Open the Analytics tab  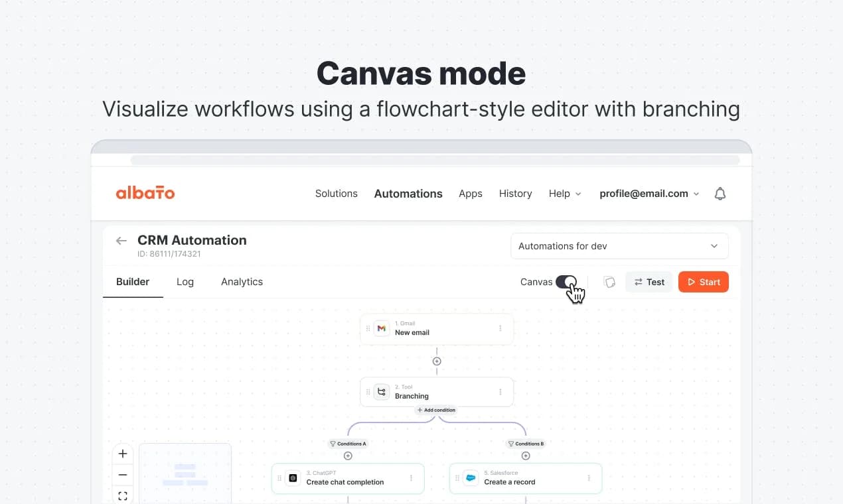(x=242, y=282)
